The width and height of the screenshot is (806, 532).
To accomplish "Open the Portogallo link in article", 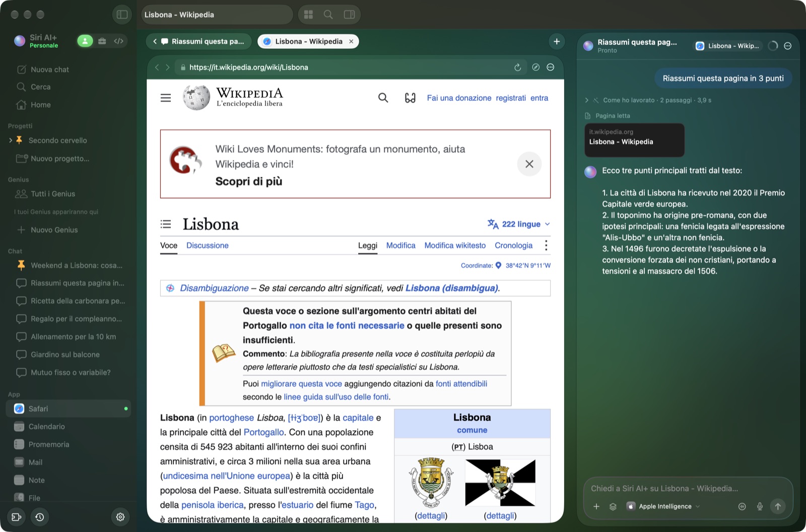I will point(263,432).
